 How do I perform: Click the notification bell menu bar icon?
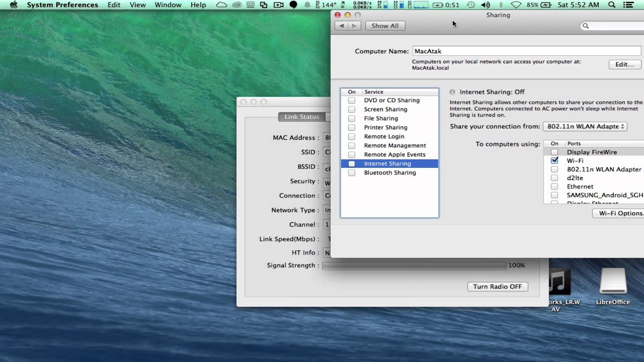[307, 5]
